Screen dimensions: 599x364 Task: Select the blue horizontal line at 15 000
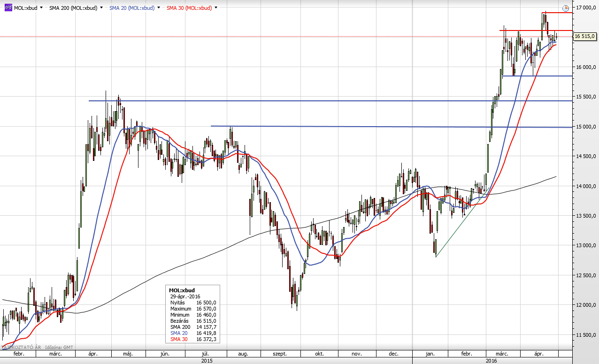pyautogui.click(x=392, y=126)
